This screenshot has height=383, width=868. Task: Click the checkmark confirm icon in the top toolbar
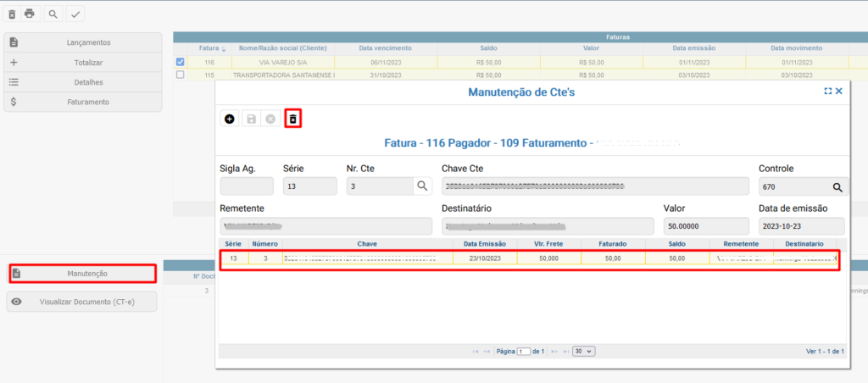(x=75, y=14)
